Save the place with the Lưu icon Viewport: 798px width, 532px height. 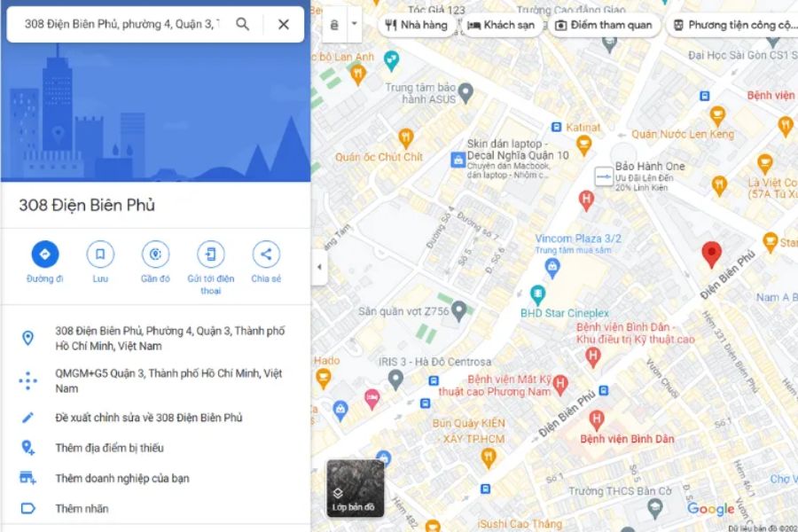(100, 254)
